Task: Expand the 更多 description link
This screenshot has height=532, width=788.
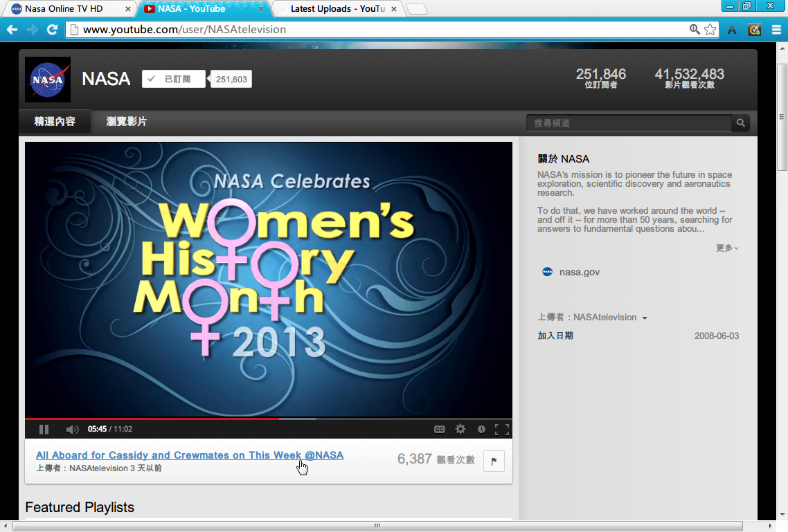Action: point(726,248)
